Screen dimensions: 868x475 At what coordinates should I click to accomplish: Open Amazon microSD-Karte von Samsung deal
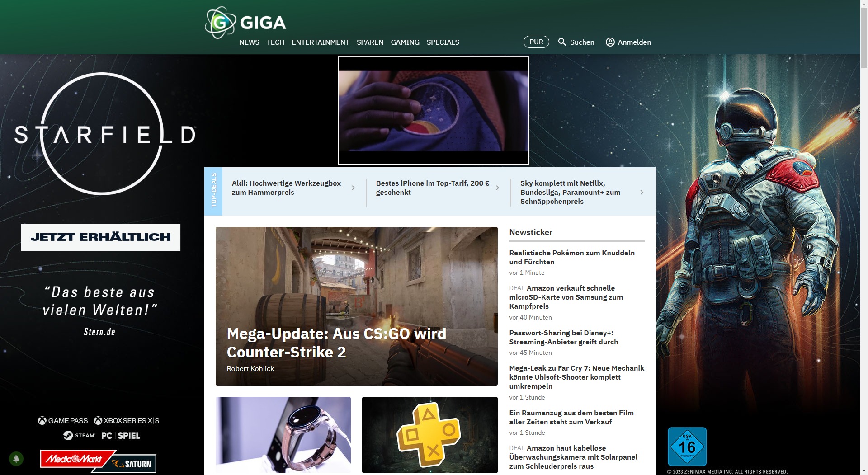pyautogui.click(x=566, y=297)
